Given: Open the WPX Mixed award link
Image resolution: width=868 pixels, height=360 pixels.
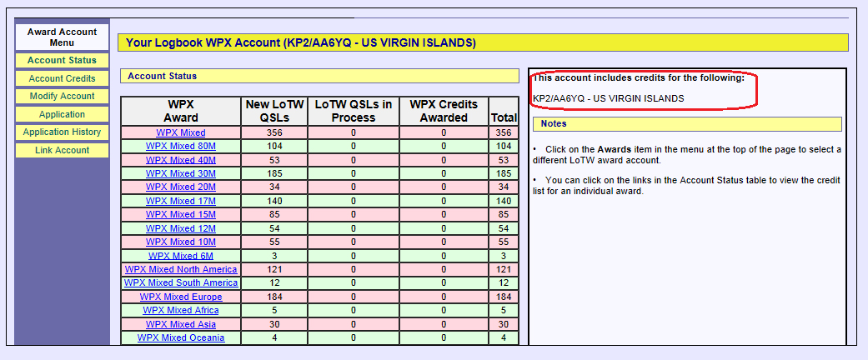Looking at the screenshot, I should tap(180, 132).
